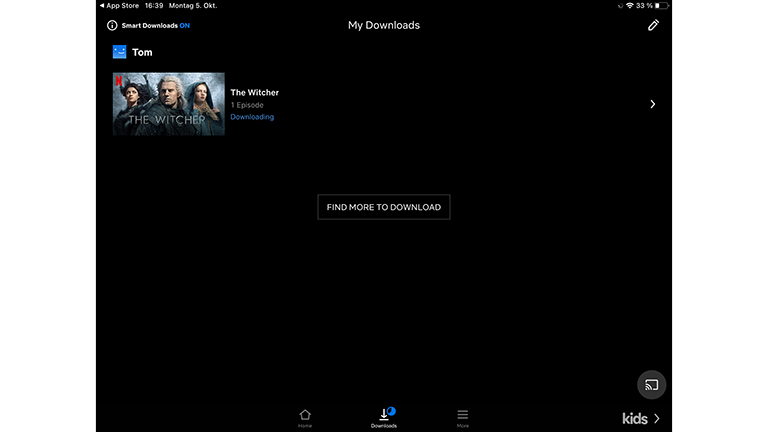Go to the Home tab
Viewport: 768px width, 432px height.
pyautogui.click(x=305, y=418)
